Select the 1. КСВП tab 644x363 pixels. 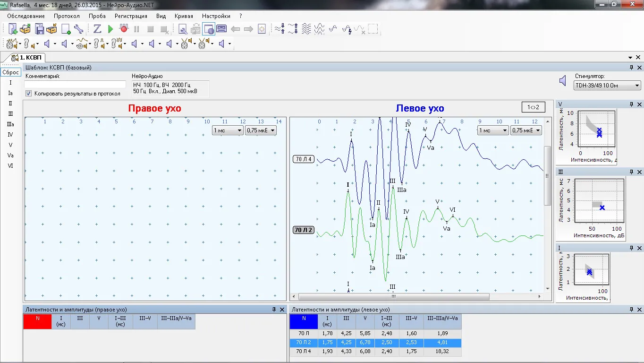28,57
